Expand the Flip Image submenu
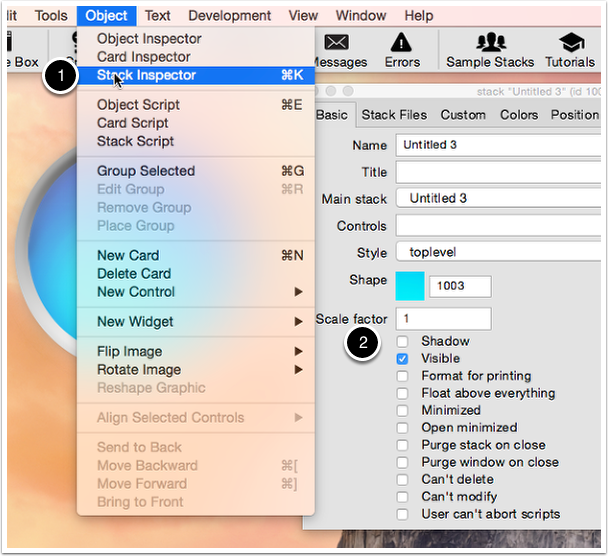 (x=196, y=352)
